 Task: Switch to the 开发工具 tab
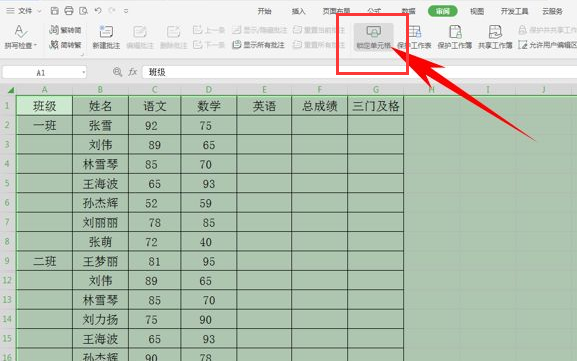(514, 11)
